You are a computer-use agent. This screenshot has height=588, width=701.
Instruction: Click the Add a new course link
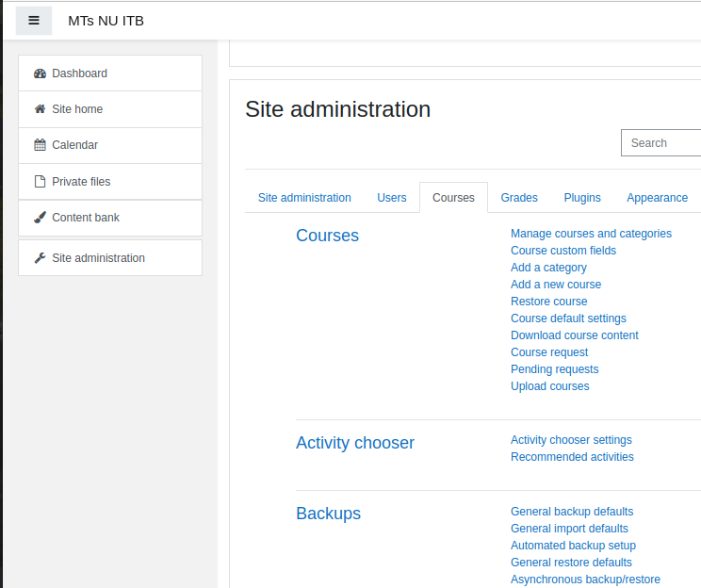[556, 285]
